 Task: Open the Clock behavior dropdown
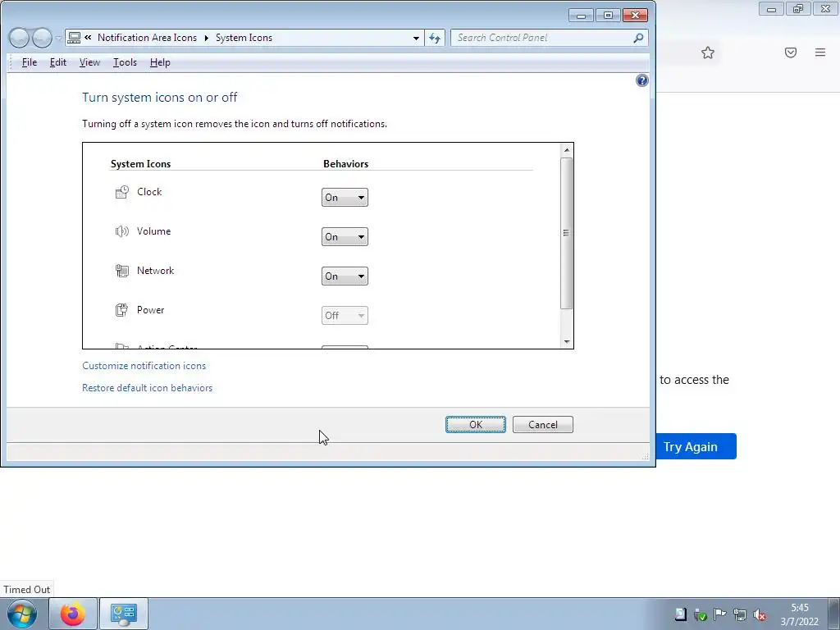point(345,197)
